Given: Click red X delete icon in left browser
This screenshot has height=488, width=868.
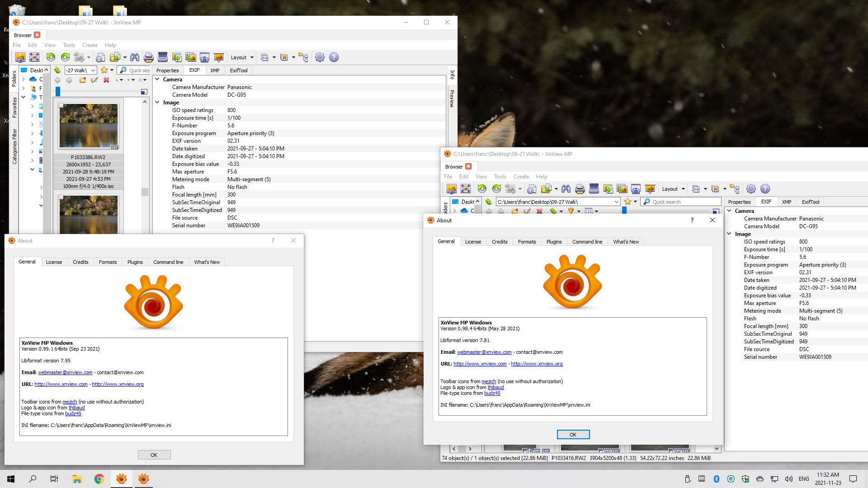Looking at the screenshot, I should [x=106, y=80].
